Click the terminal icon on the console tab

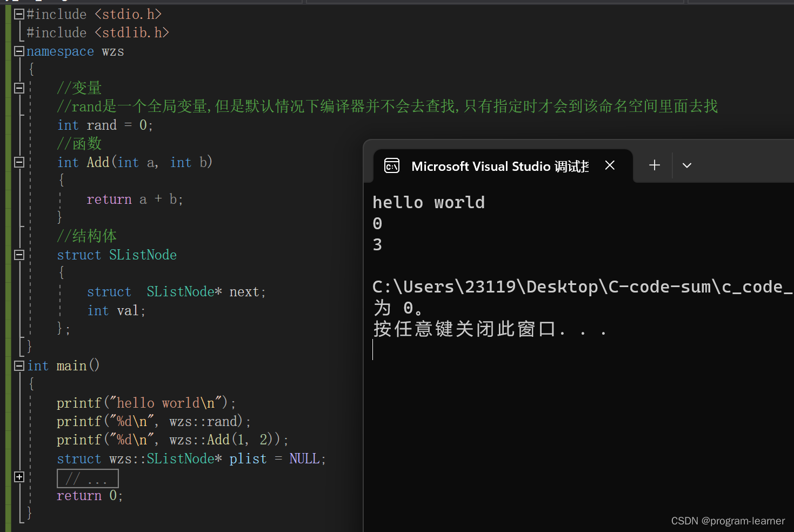click(x=392, y=166)
